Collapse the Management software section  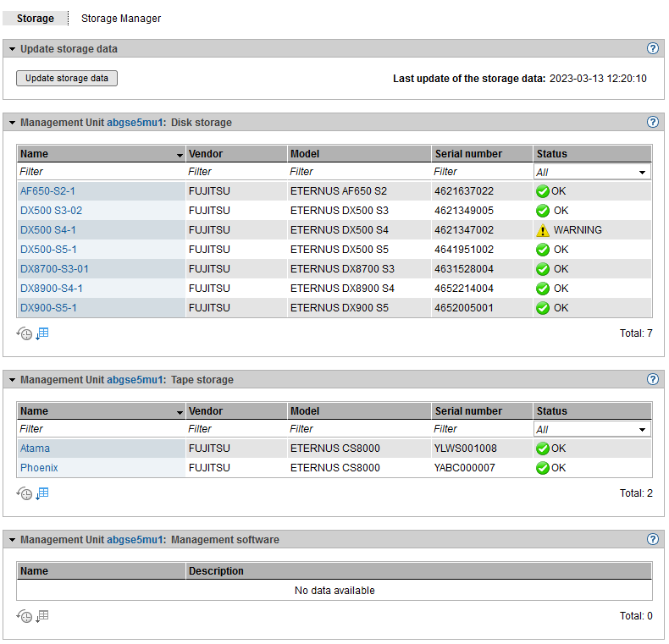(12, 539)
